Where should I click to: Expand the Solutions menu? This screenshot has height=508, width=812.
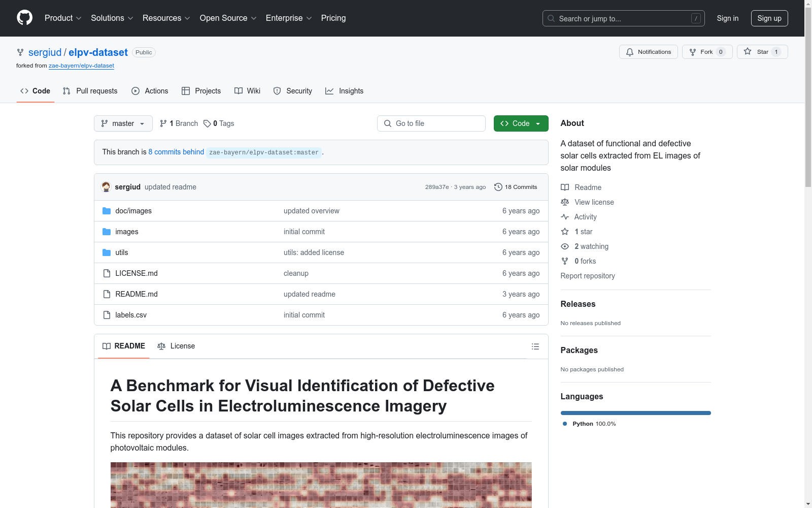[x=112, y=18]
